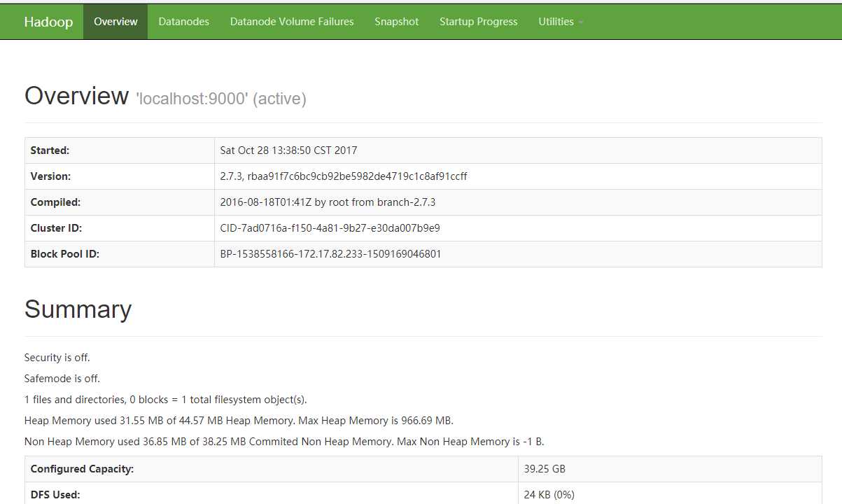Image resolution: width=842 pixels, height=504 pixels.
Task: Go to Datanode Volume Failures tab
Action: (292, 22)
